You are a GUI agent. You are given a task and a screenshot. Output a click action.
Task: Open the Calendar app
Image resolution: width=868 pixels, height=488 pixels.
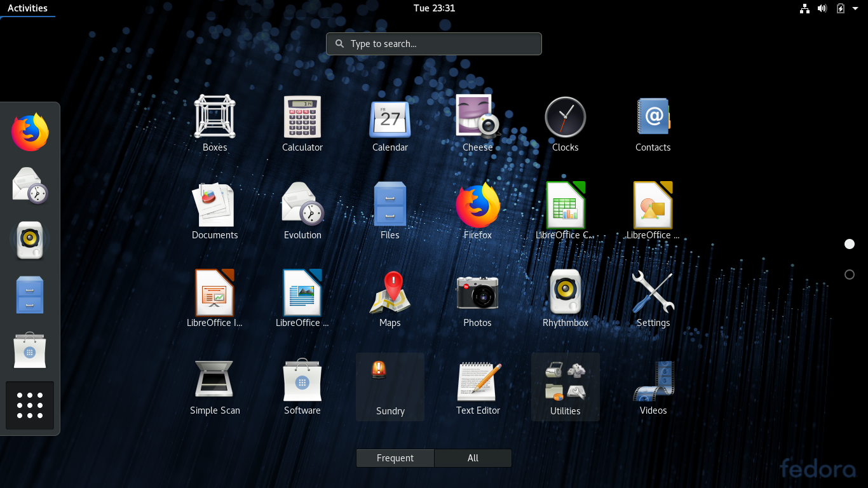390,124
